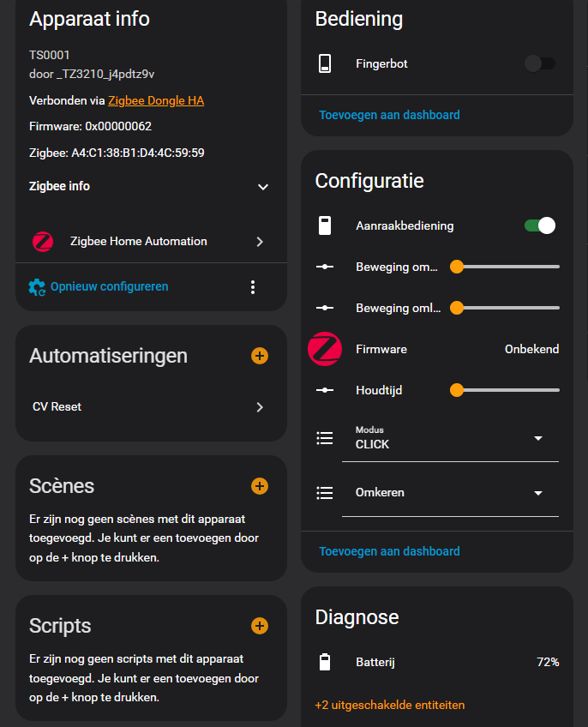Image resolution: width=588 pixels, height=727 pixels.
Task: Click Opnieuw configureren
Action: pyautogui.click(x=109, y=287)
